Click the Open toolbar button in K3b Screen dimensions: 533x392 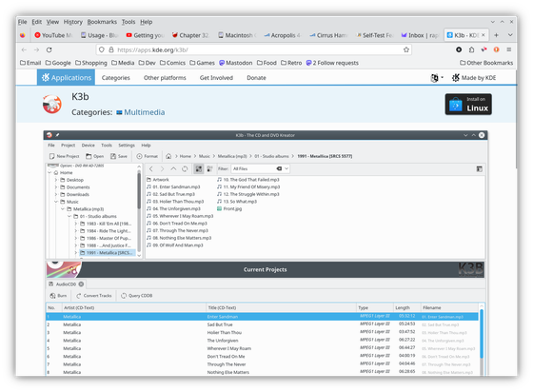click(95, 156)
